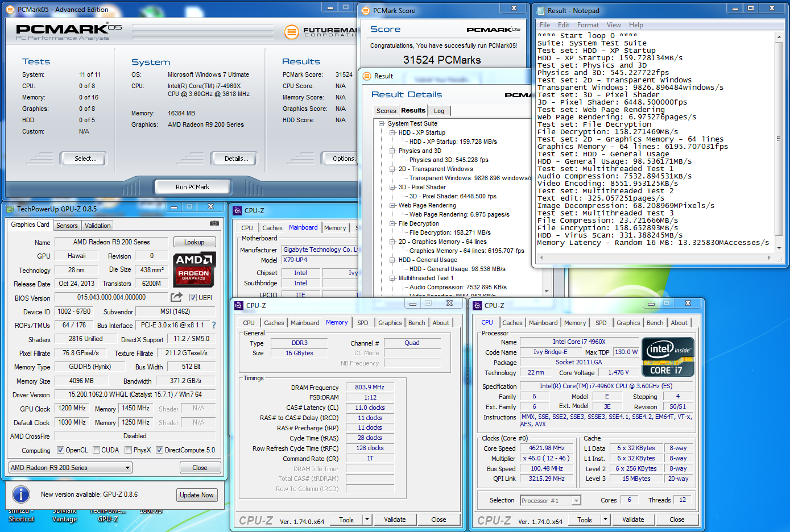Click the Transparent Windows result line
The height and width of the screenshot is (532, 790).
point(470,178)
